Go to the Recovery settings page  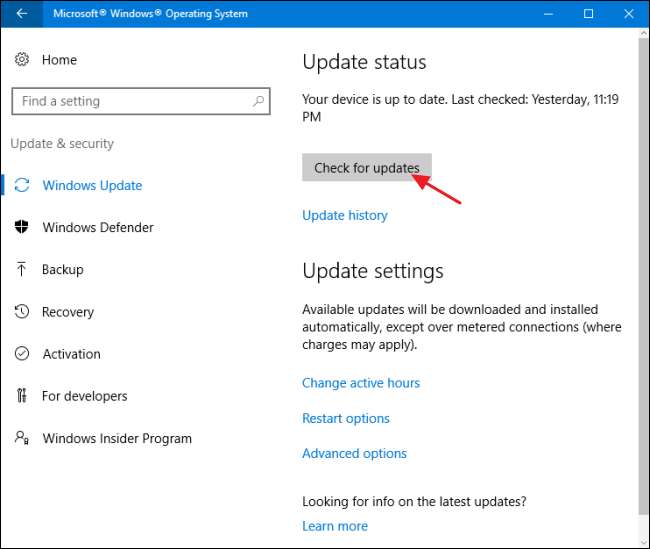coord(69,312)
